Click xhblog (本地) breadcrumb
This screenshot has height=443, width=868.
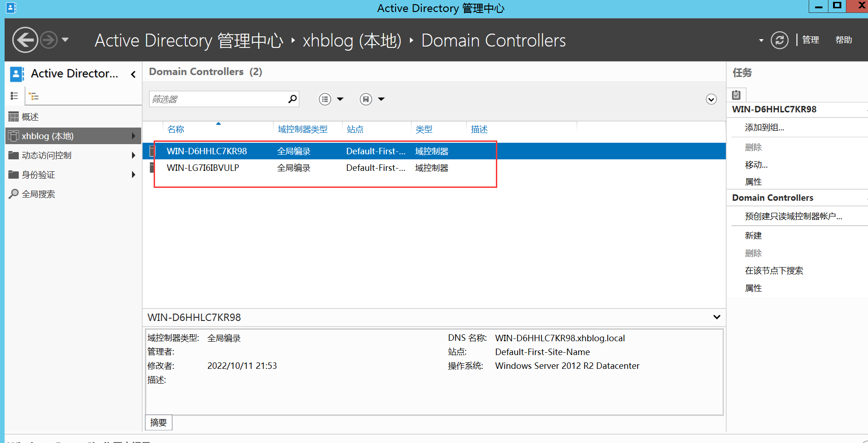352,41
